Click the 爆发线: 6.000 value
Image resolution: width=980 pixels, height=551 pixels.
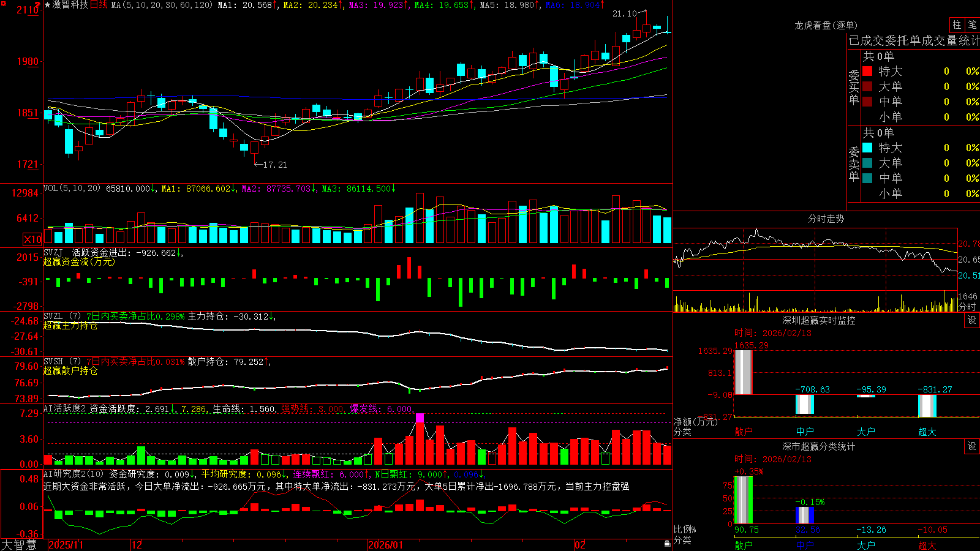point(381,409)
